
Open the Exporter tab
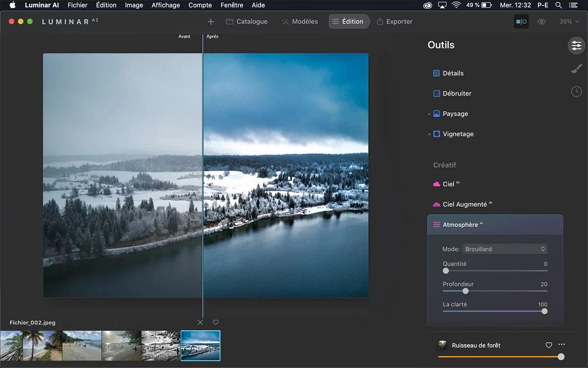tap(394, 22)
